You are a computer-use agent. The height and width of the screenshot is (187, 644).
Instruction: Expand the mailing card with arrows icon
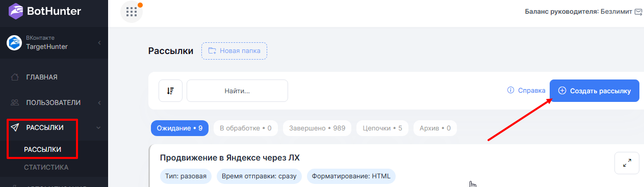point(627,163)
